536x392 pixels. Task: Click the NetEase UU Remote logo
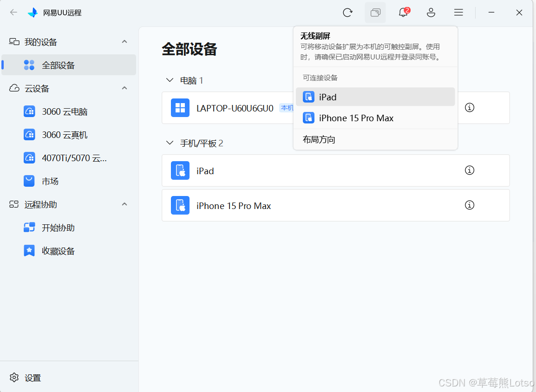tap(33, 13)
